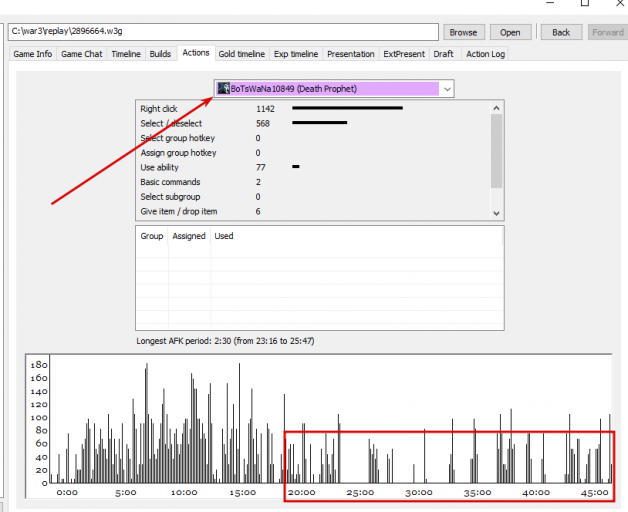This screenshot has width=628, height=512.
Task: Switch to the Game Info tab
Action: pyautogui.click(x=33, y=54)
